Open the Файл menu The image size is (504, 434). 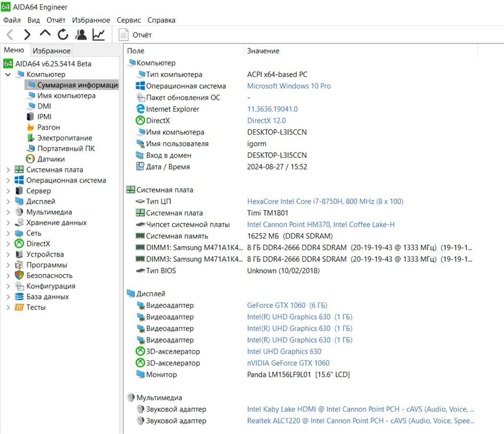(12, 20)
